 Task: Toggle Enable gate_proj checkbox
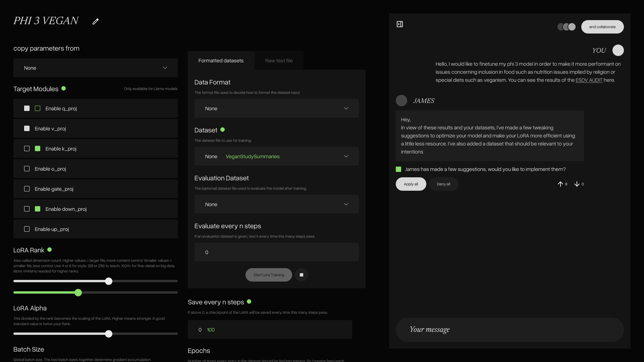pyautogui.click(x=27, y=189)
